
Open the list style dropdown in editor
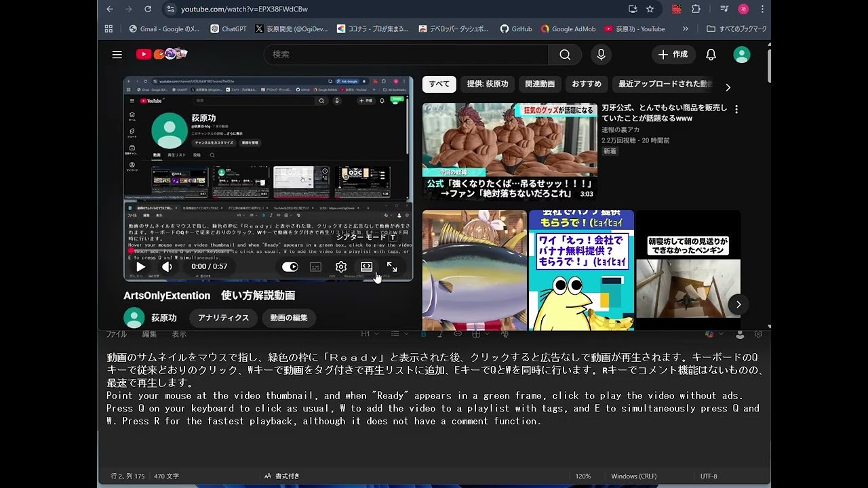point(400,333)
